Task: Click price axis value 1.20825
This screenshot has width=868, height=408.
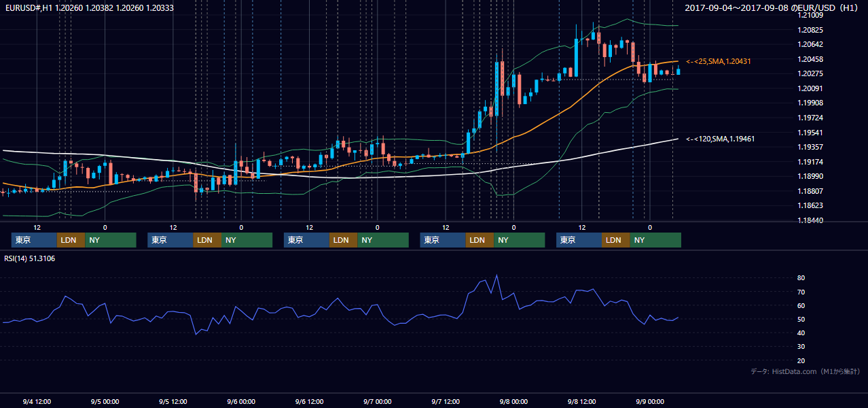Action: (810, 30)
